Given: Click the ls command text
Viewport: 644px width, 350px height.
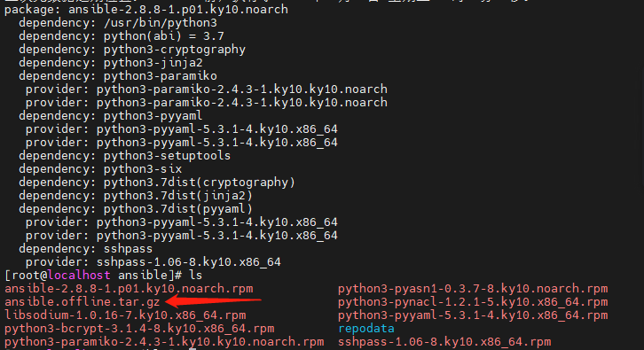Looking at the screenshot, I should (195, 275).
